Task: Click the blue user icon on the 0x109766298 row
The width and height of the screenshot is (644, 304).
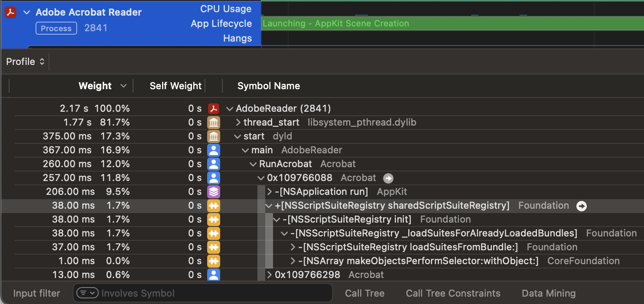Action: [x=214, y=275]
